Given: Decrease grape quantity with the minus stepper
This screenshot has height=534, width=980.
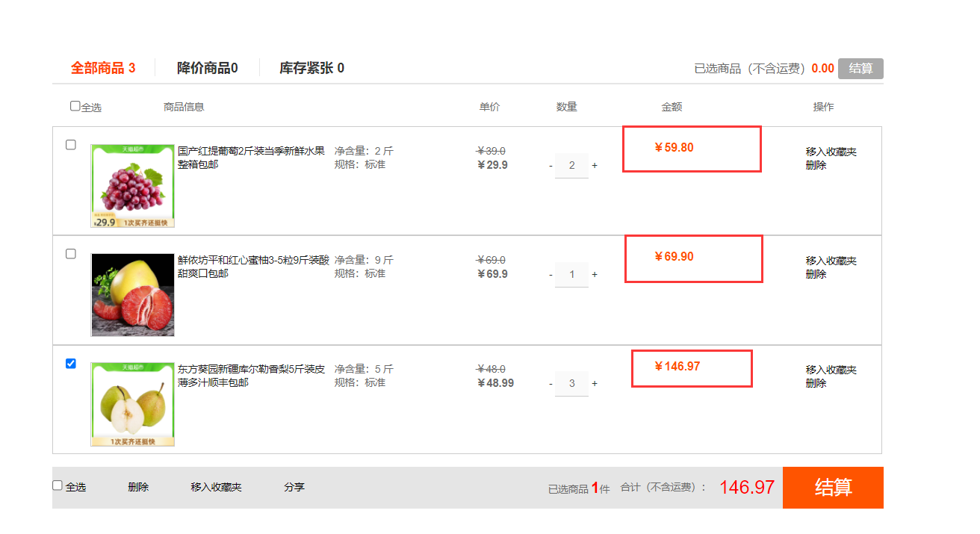Looking at the screenshot, I should [x=551, y=166].
